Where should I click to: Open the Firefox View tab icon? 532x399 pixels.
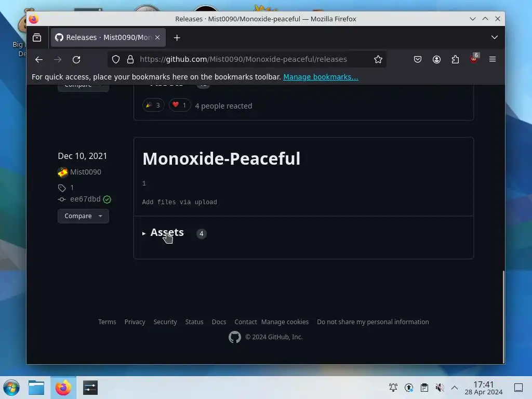click(37, 37)
